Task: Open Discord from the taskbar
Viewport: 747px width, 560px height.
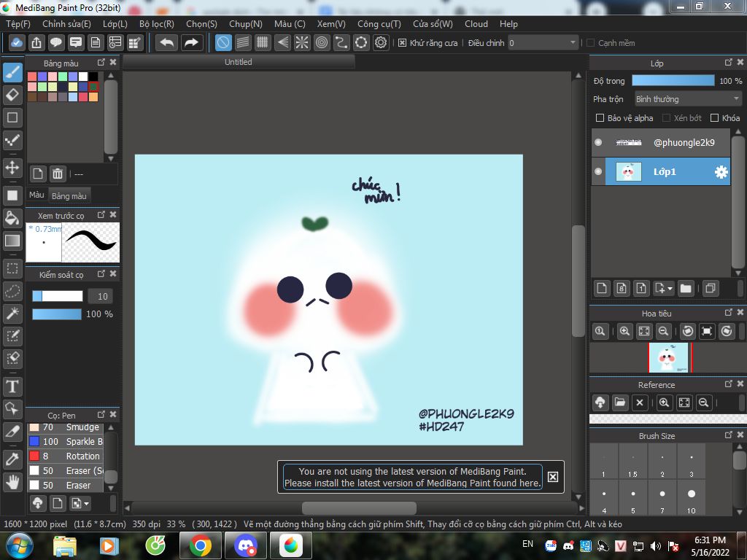Action: [x=245, y=545]
